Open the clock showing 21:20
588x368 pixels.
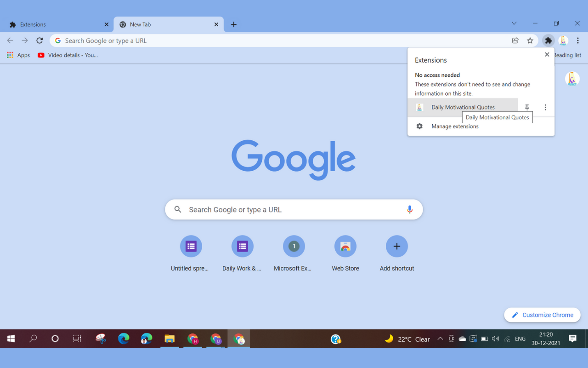(546, 339)
